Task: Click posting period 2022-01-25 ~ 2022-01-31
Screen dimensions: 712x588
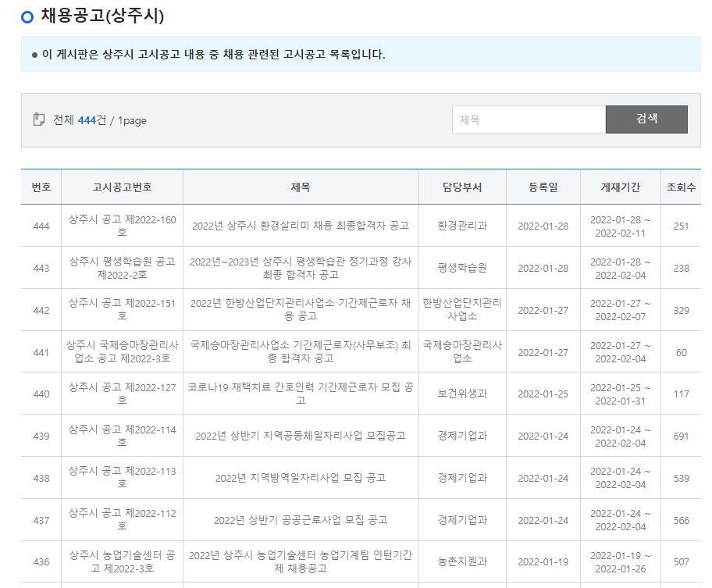Action: coord(621,394)
